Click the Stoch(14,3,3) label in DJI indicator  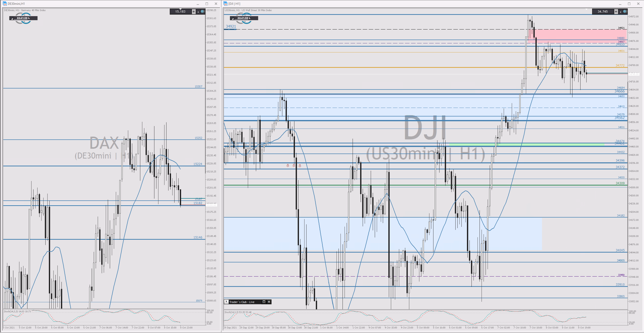click(231, 312)
